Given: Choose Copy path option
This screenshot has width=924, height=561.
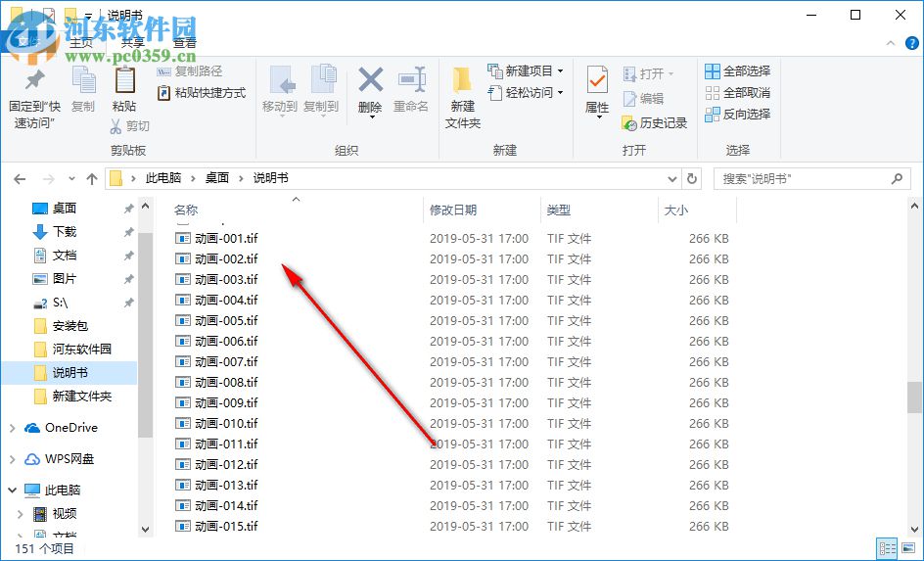Looking at the screenshot, I should [x=190, y=71].
